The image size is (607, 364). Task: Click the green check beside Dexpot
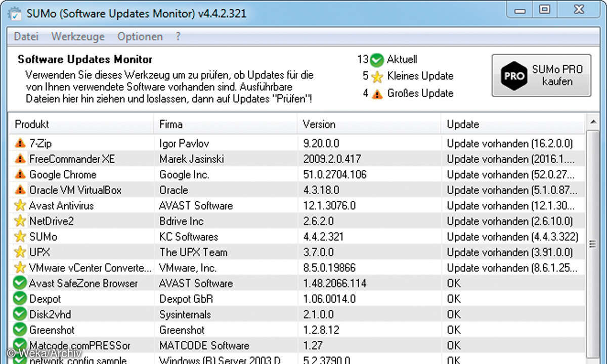click(x=20, y=299)
